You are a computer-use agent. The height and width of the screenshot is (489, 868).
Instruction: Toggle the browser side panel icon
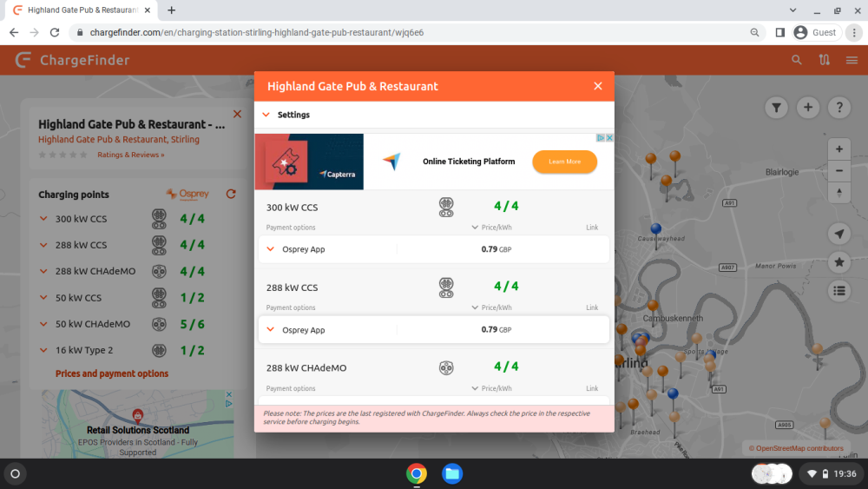[780, 33]
